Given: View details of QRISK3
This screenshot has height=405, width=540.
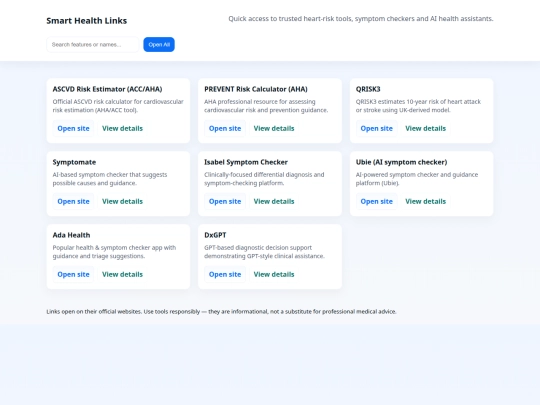Looking at the screenshot, I should tap(425, 128).
